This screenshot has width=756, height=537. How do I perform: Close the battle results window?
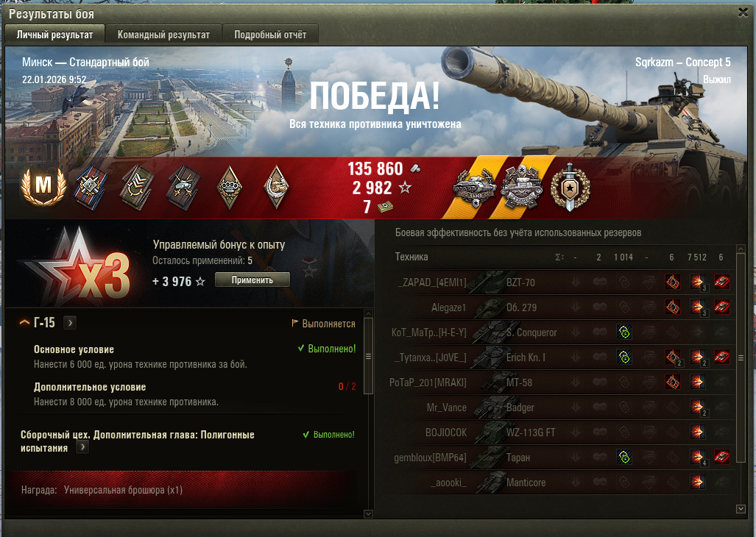pyautogui.click(x=743, y=13)
